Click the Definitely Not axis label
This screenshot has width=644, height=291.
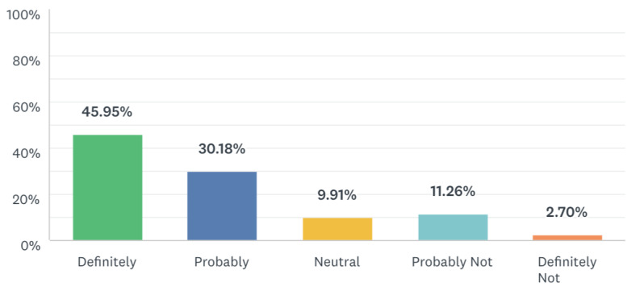pos(567,270)
